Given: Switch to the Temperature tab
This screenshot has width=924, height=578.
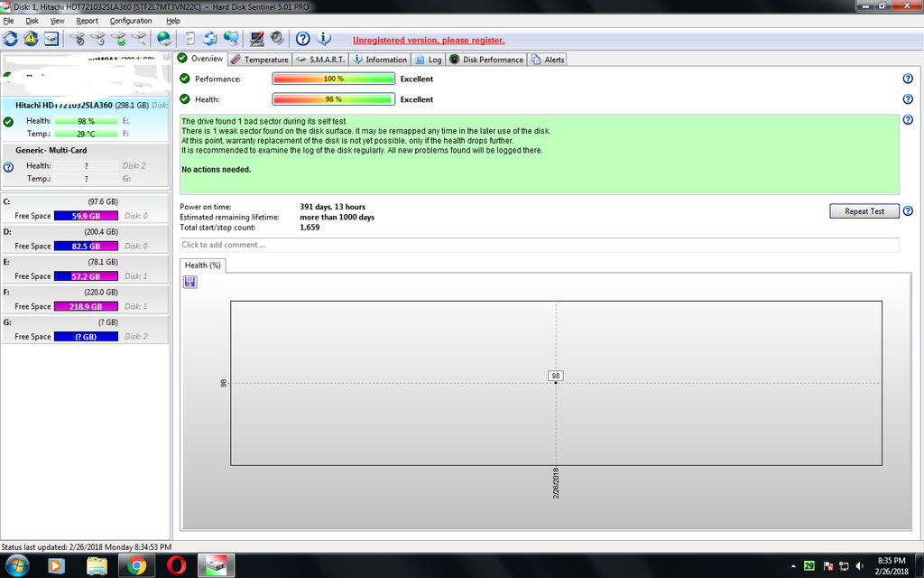Looking at the screenshot, I should click(x=260, y=60).
